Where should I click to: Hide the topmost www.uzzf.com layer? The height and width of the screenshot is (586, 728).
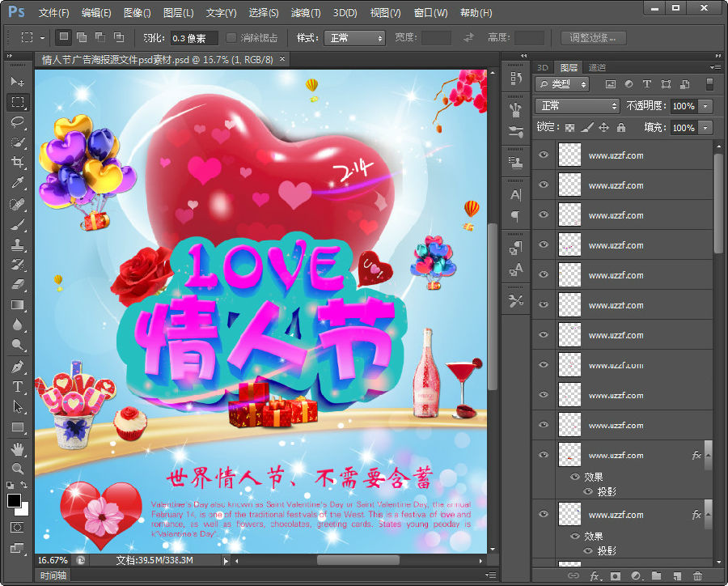[x=544, y=155]
